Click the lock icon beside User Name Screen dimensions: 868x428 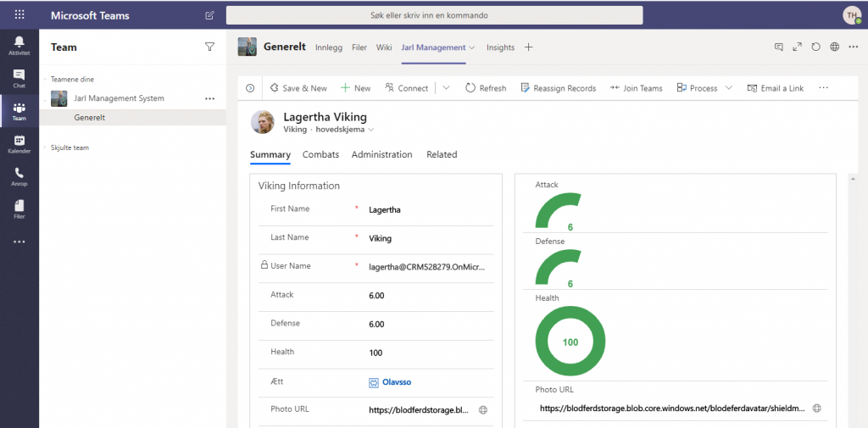click(x=264, y=265)
